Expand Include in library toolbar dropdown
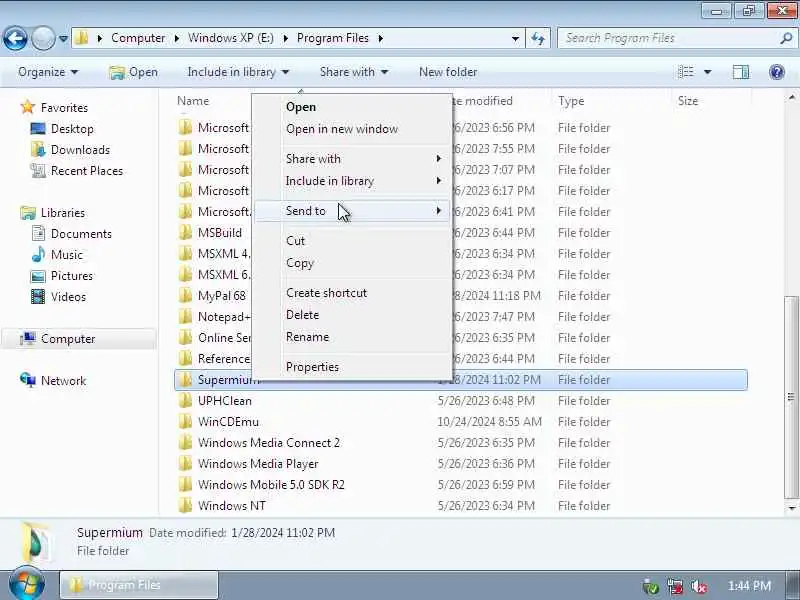This screenshot has height=600, width=800. coord(238,72)
